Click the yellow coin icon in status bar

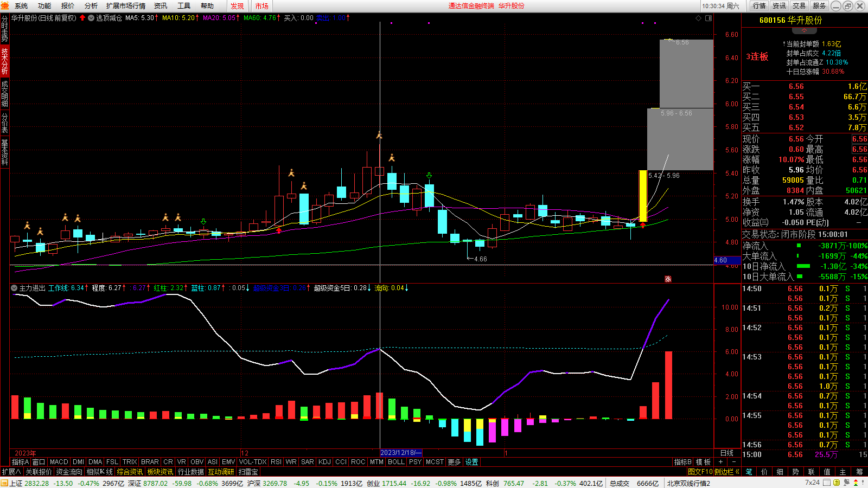point(837,483)
